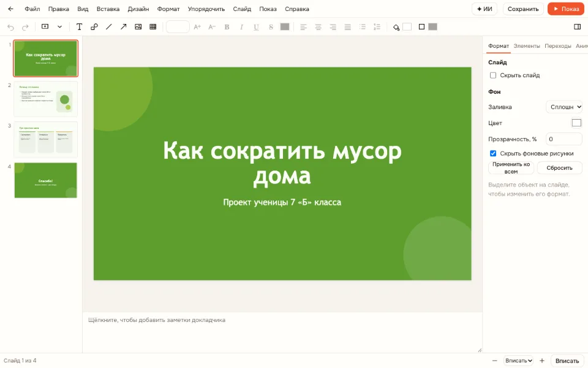This screenshot has height=368, width=588.
Task: Expand the new slide layout dropdown arrow
Action: [x=59, y=26]
